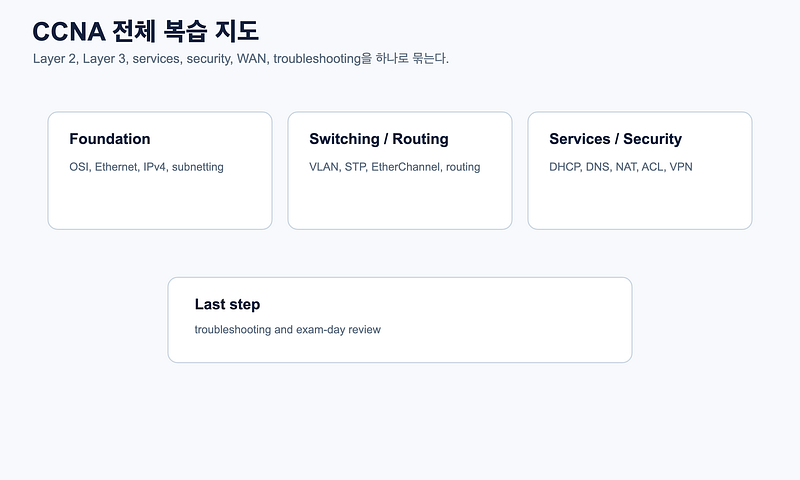This screenshot has height=480, width=800.
Task: Click the OSI, Ethernet, IPv4, subnetting description
Action: [146, 167]
